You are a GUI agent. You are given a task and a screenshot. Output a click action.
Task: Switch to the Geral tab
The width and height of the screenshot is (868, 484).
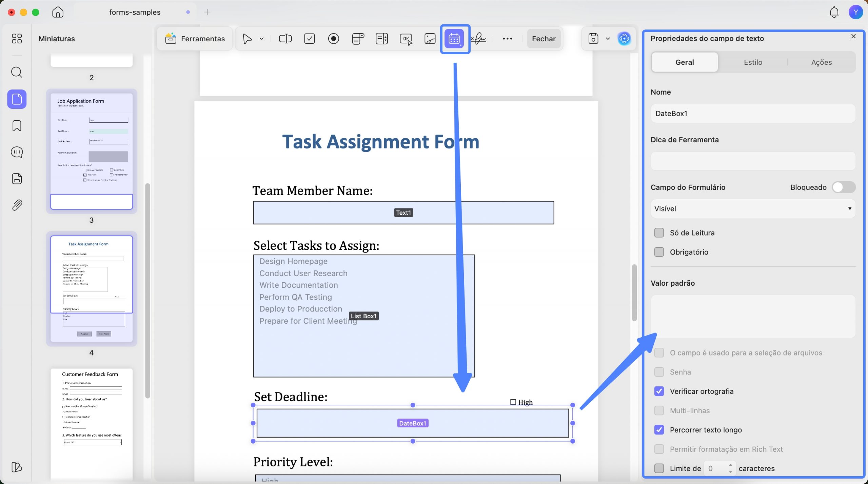[685, 62]
